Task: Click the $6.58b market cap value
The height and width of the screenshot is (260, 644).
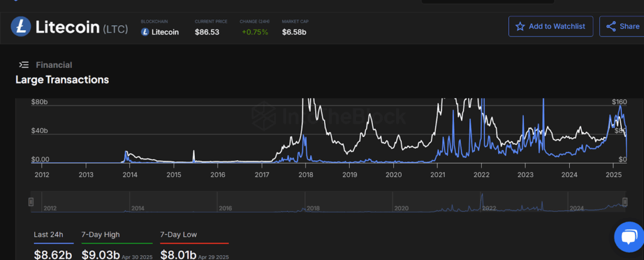Action: click(x=294, y=32)
